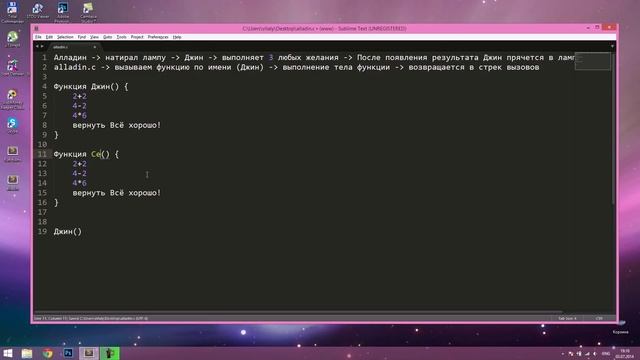Open Google Chrome from the taskbar
Screen dimensions: 640x360
(48, 353)
